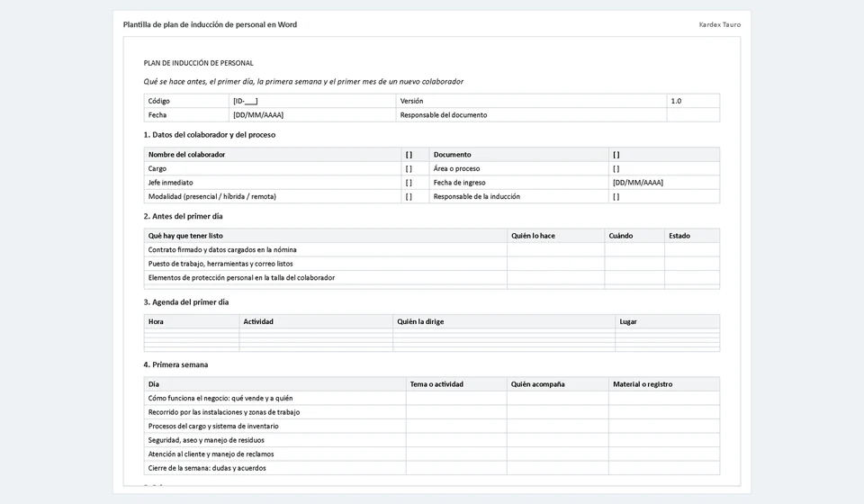
Task: Click the row 'Cómo funciona el negocio: qué vende y a quién'
Action: tap(432, 398)
